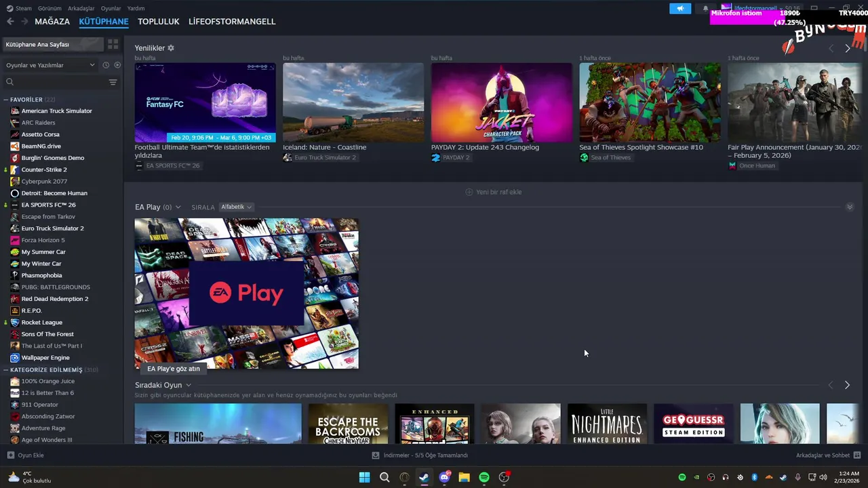The height and width of the screenshot is (488, 868).
Task: Collapse the EA Play shelf chevron
Action: point(850,207)
